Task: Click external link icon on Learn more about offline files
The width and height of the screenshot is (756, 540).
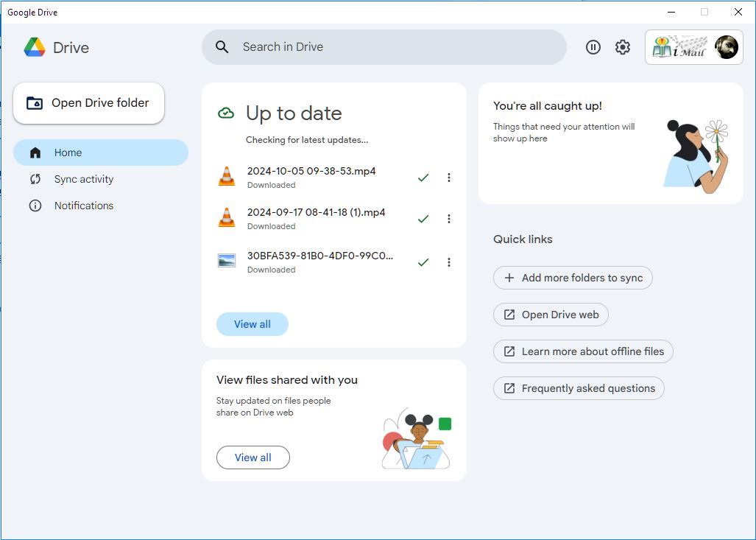Action: [x=509, y=351]
